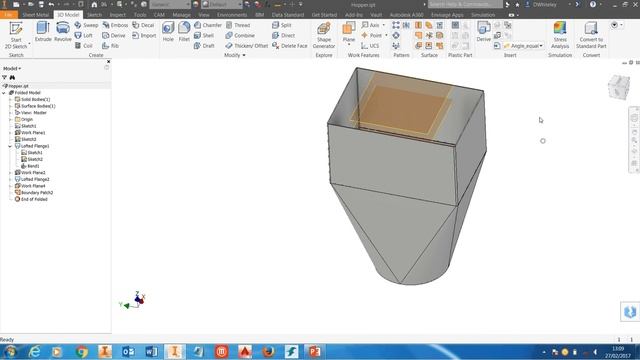Viewport: 640px width, 360px height.
Task: Select Derive in the Create panel
Action: (x=114, y=36)
